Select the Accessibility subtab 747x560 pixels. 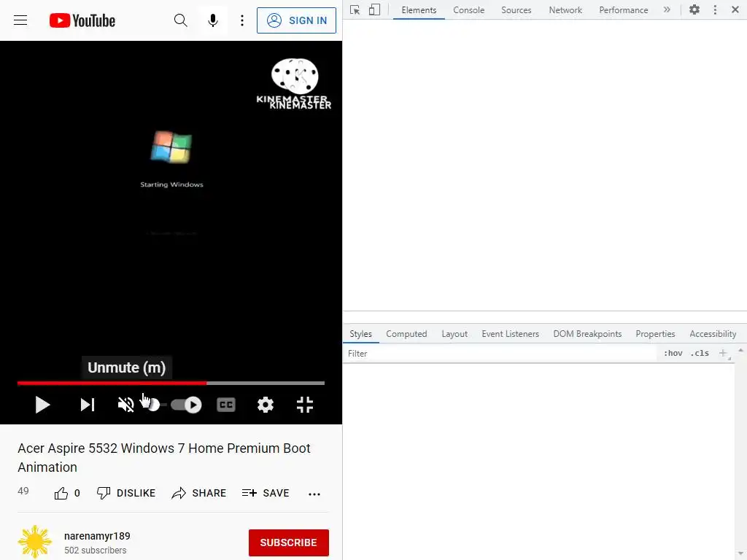point(713,334)
